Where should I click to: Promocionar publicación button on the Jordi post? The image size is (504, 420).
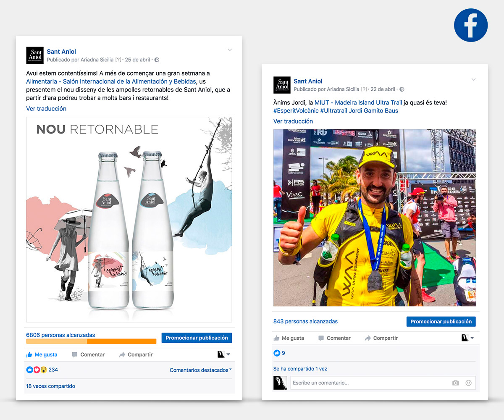pos(441,321)
